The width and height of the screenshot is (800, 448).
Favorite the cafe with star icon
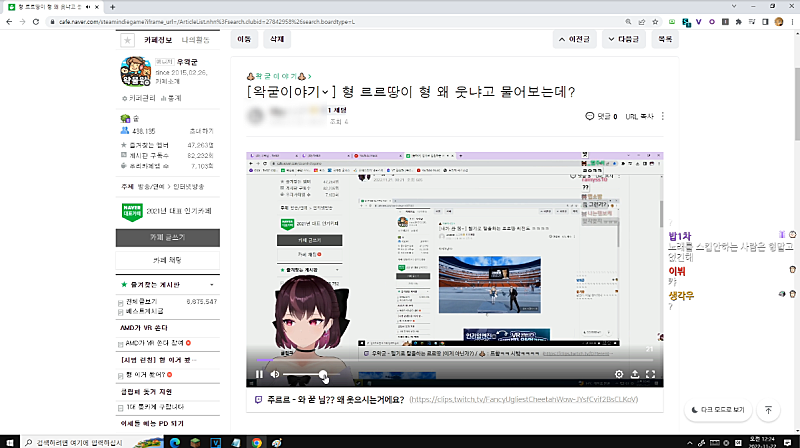click(126, 40)
